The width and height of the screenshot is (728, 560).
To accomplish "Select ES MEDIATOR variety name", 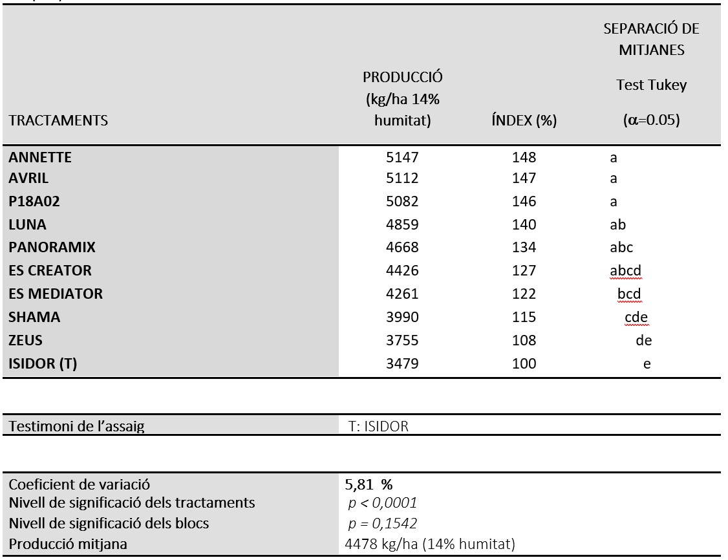I will click(56, 294).
